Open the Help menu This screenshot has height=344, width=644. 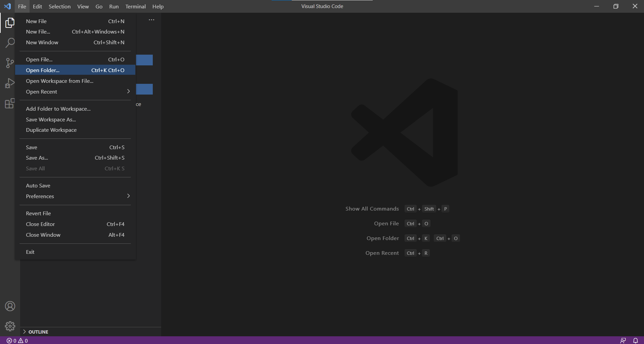coord(158,6)
